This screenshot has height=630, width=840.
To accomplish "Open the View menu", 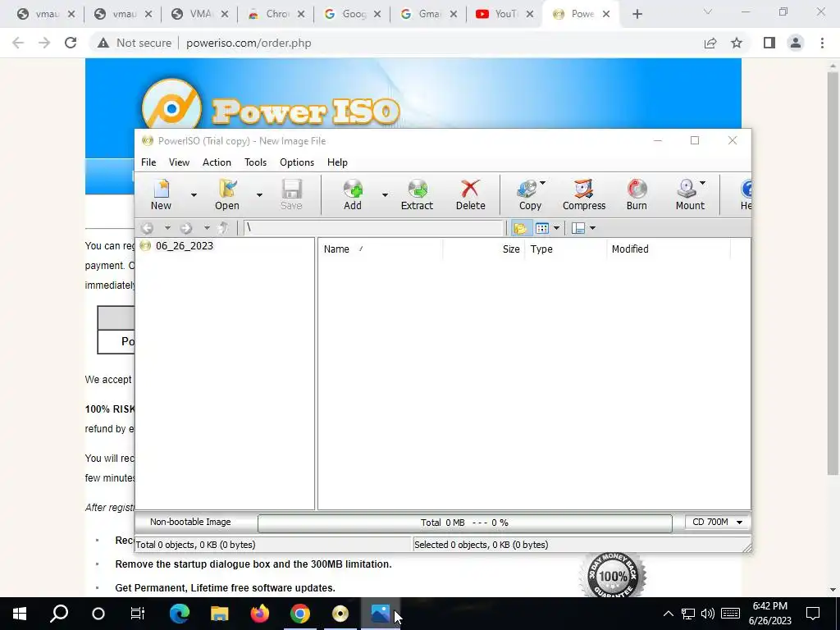I will pos(179,162).
